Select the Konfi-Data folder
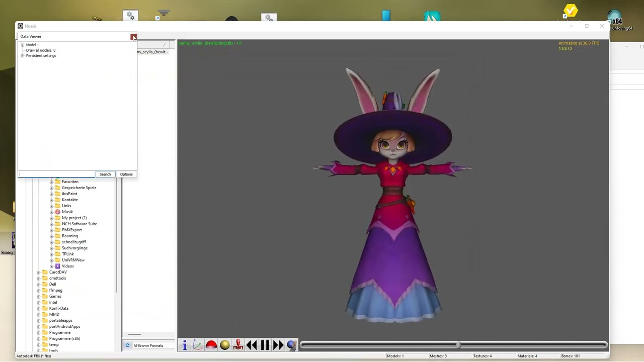The image size is (644, 362). [x=59, y=308]
